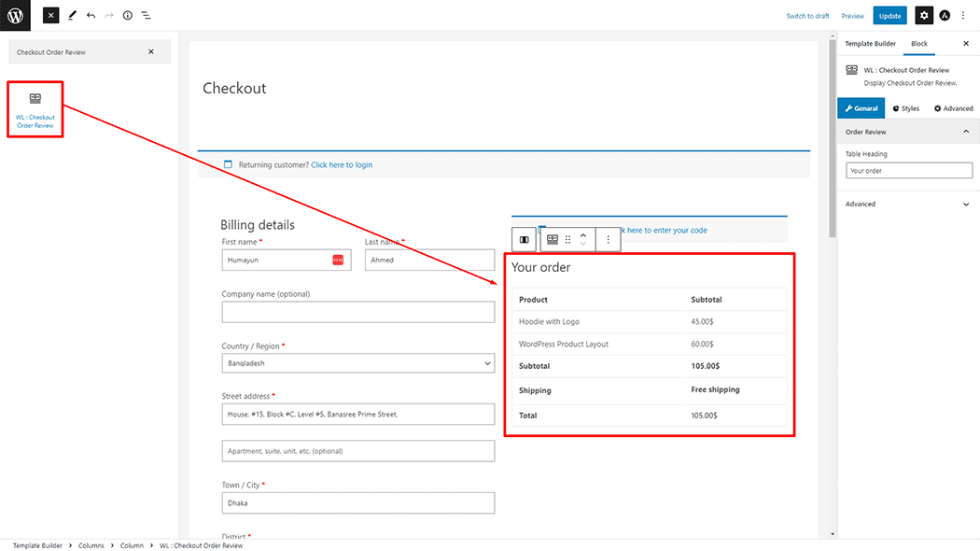This screenshot has width=980, height=551.
Task: Toggle the Settings gear sidebar
Action: pyautogui.click(x=923, y=16)
